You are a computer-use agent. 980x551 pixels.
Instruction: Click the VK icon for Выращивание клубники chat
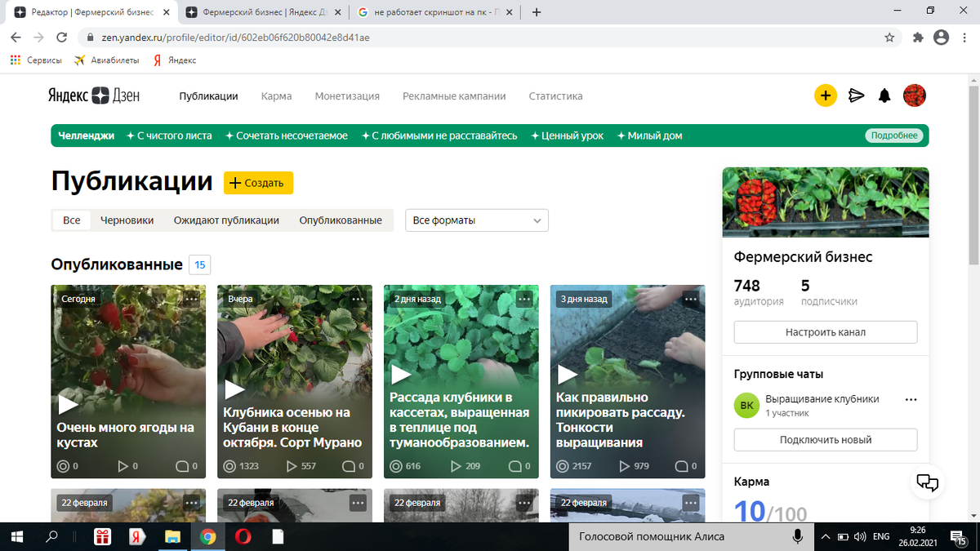click(746, 405)
